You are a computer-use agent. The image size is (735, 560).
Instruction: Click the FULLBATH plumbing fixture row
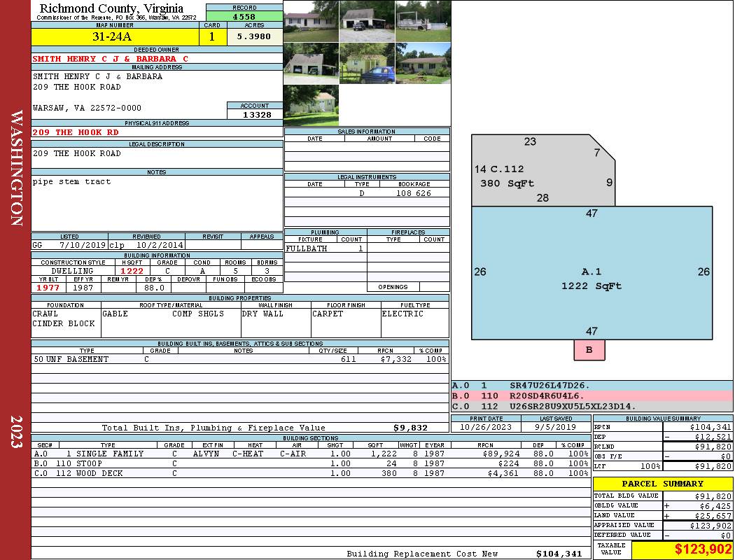tap(325, 248)
